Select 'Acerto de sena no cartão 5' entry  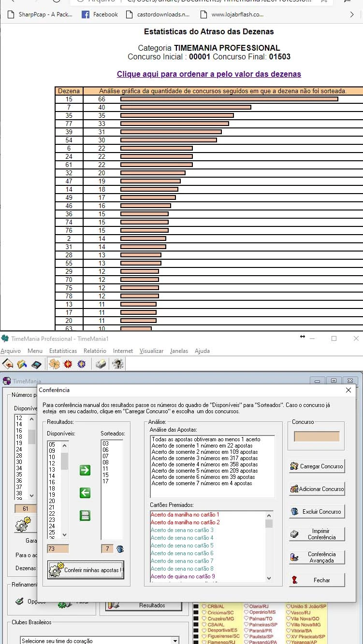tap(182, 546)
